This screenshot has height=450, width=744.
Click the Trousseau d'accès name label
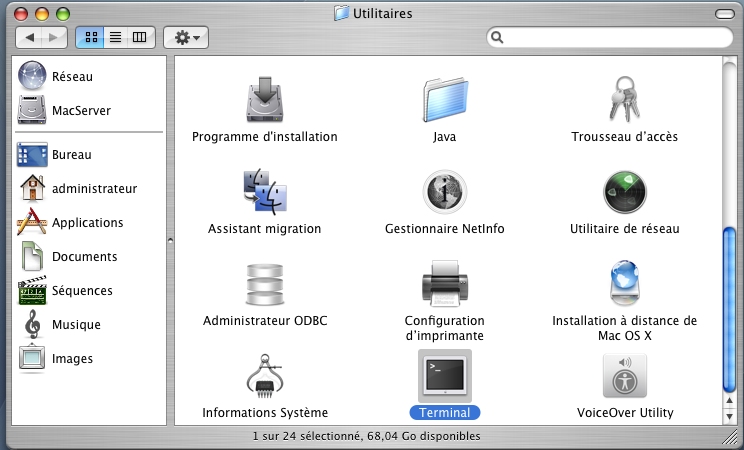(x=624, y=137)
